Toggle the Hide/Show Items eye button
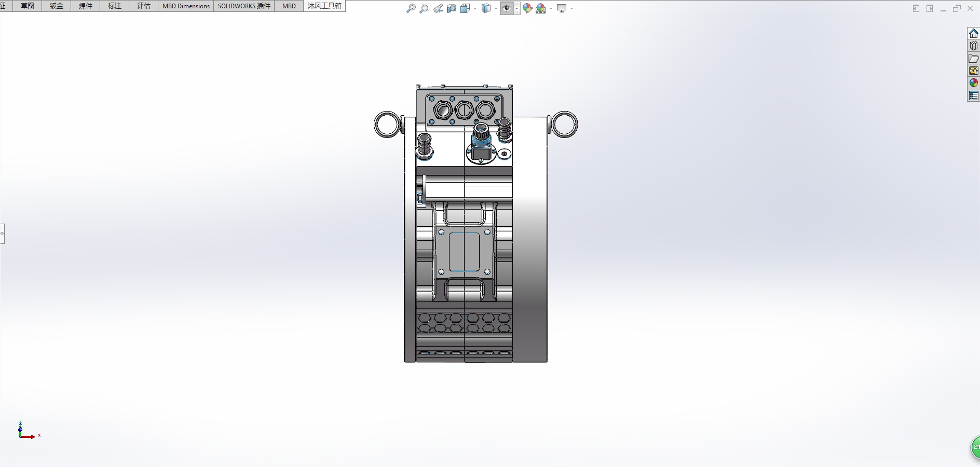980x467 pixels. (x=507, y=8)
